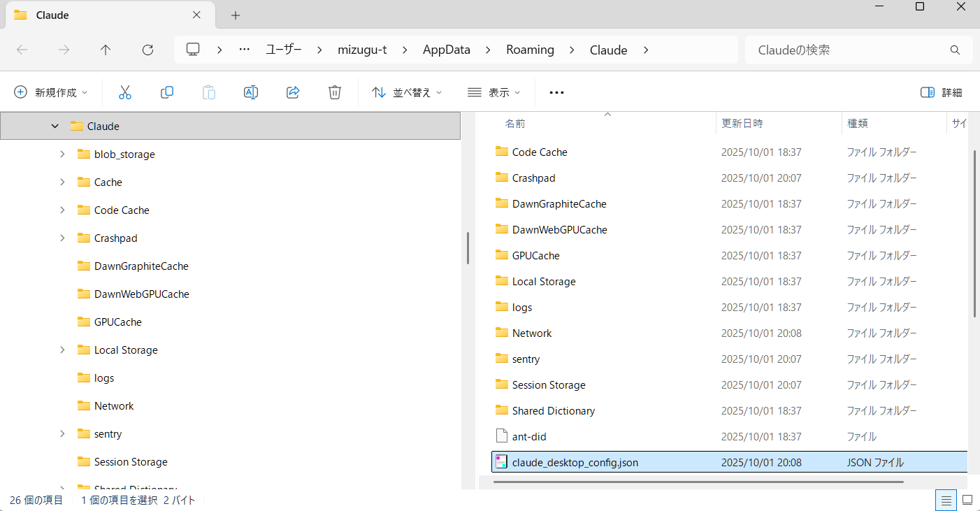Open the 並べ替え sort dropdown

[407, 92]
